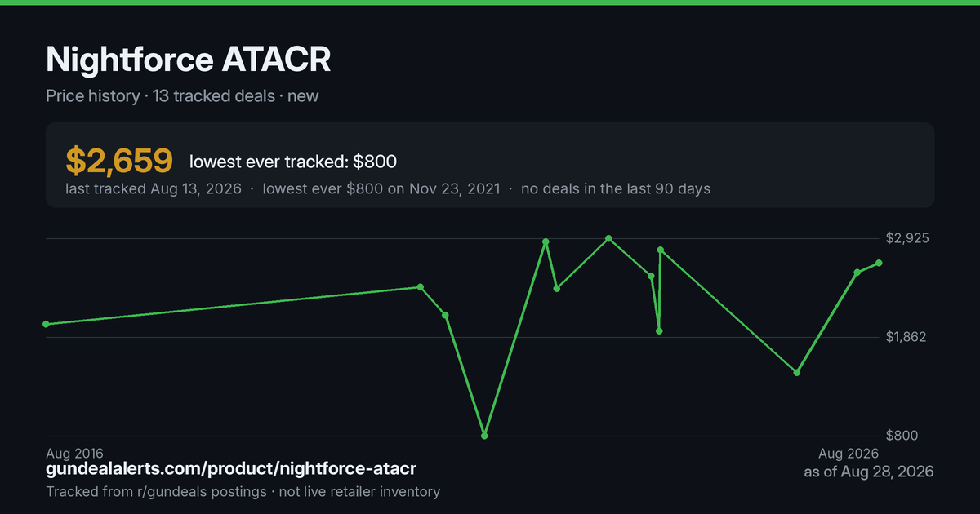Click the Aug 2016 x-axis label
Image resolution: width=980 pixels, height=514 pixels.
[x=74, y=453]
